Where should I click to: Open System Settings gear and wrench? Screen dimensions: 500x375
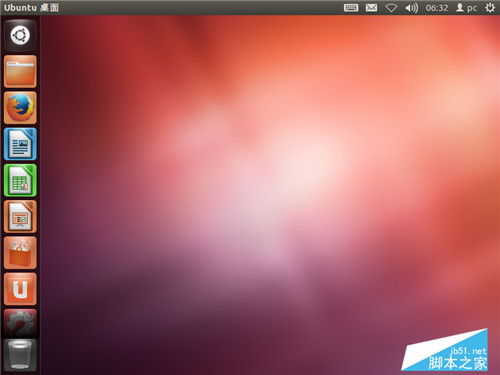click(20, 323)
